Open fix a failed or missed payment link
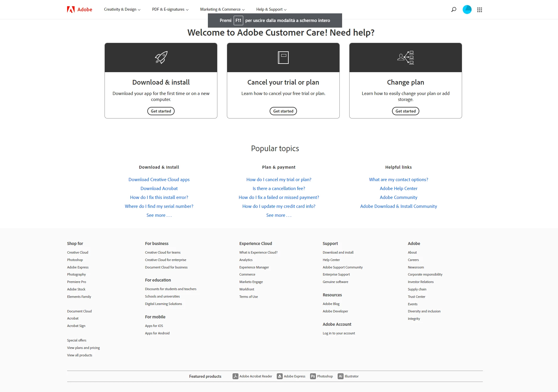 point(279,197)
